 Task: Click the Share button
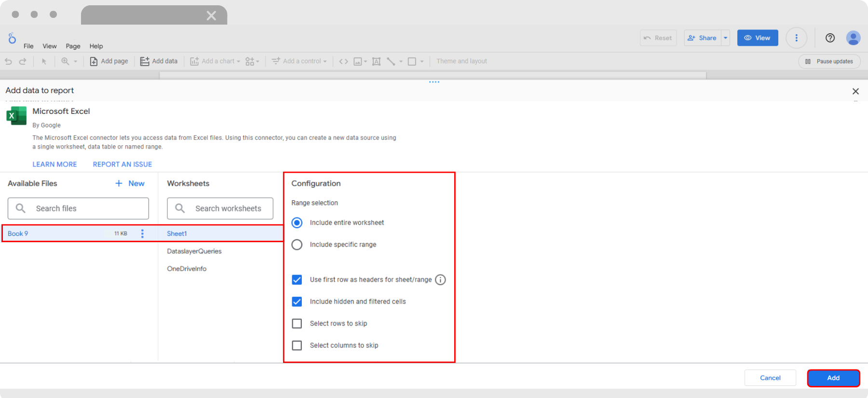click(x=703, y=38)
